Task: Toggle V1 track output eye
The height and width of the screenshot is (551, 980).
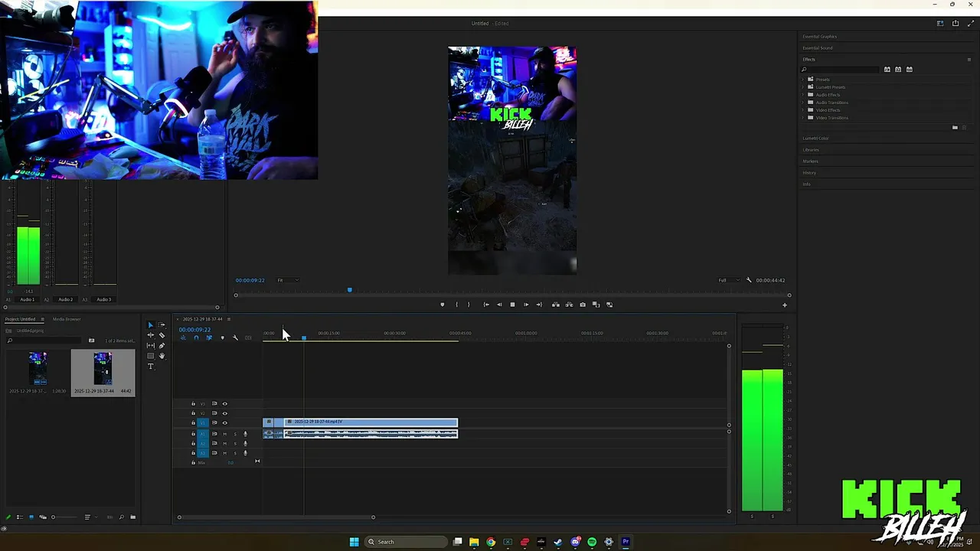Action: coord(225,422)
